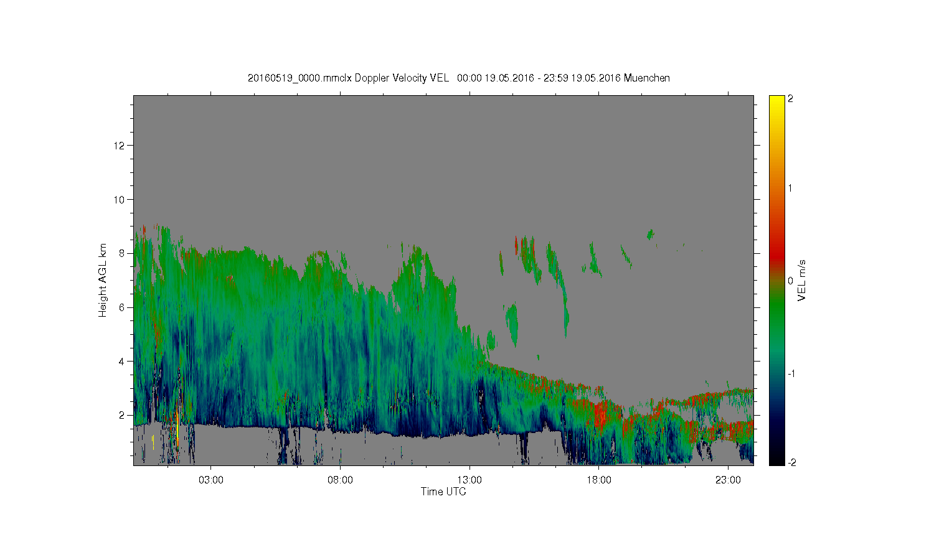This screenshot has width=934, height=560.
Task: Click the colorbar value 0 label
Action: (790, 281)
